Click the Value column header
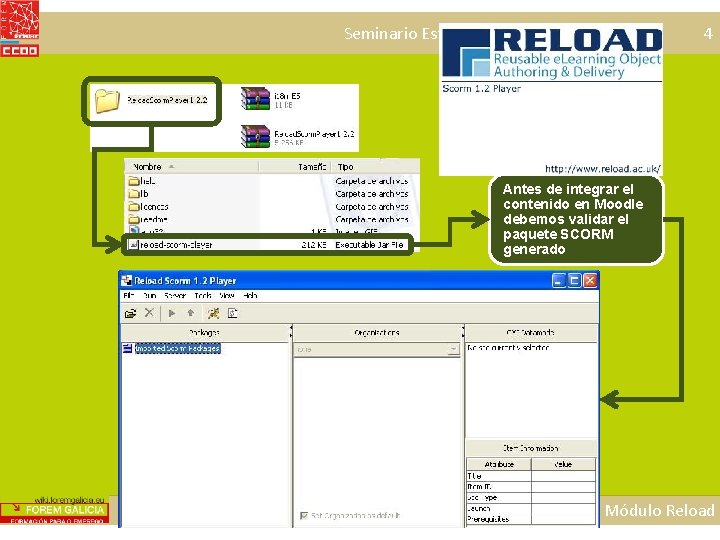 click(x=563, y=464)
